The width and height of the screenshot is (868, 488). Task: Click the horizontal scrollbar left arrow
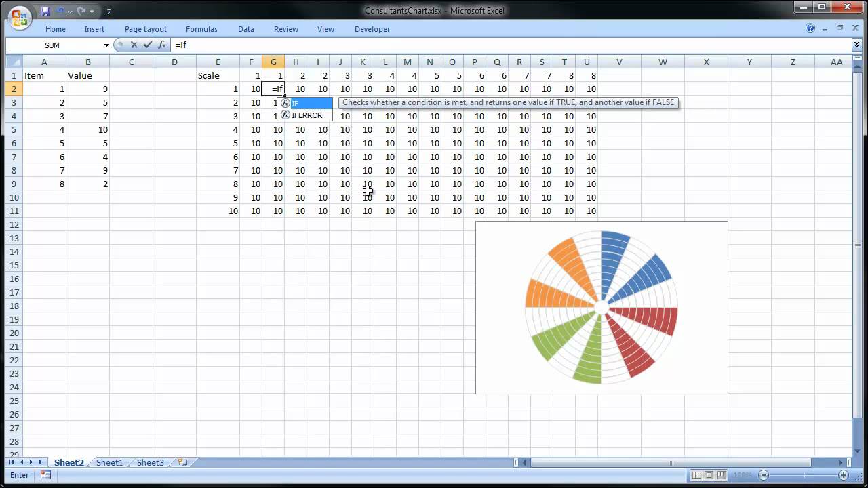click(525, 463)
